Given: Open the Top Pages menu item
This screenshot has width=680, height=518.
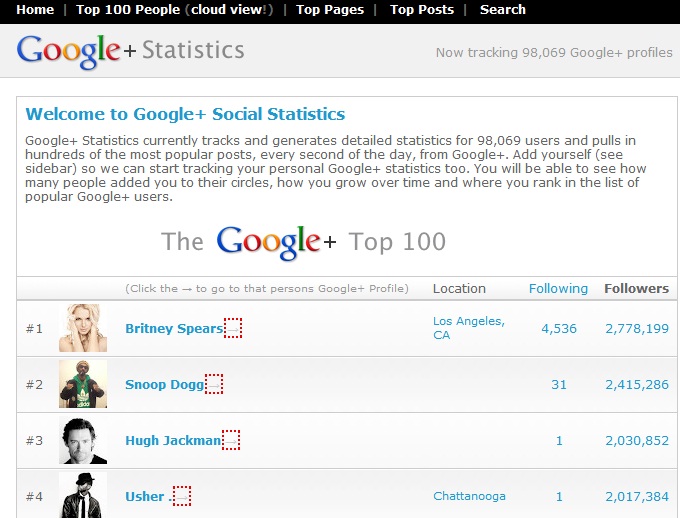Looking at the screenshot, I should [330, 10].
